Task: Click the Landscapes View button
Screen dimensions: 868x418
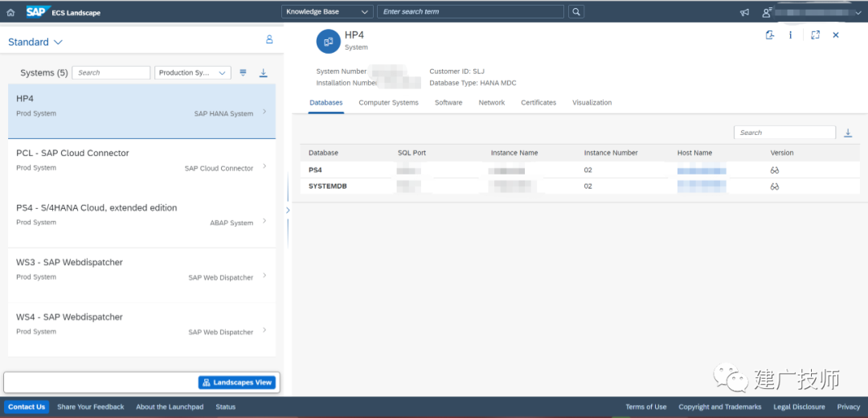Action: tap(237, 383)
